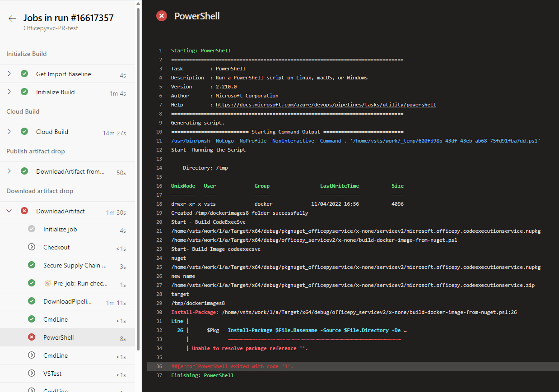Click the Jobs in run #16617357 heading
Viewport: 559px width, 392px height.
[69, 18]
